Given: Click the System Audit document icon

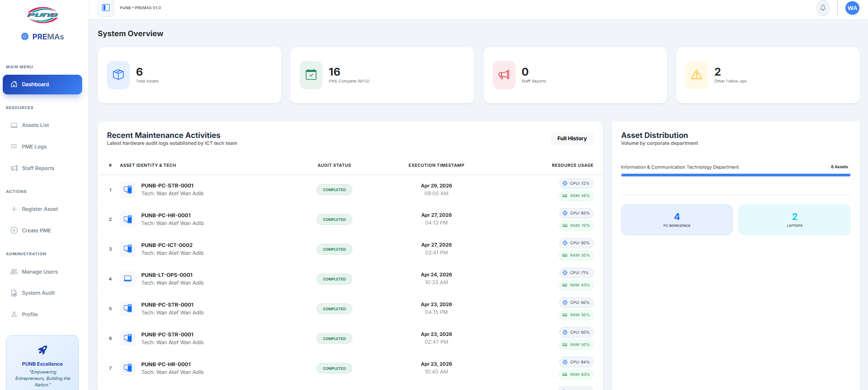Looking at the screenshot, I should pos(14,293).
